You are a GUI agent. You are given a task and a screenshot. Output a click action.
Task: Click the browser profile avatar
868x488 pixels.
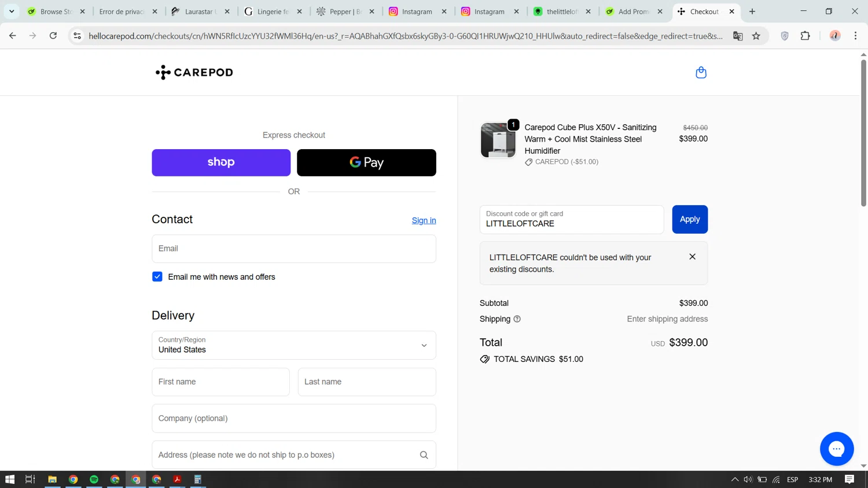tap(835, 36)
